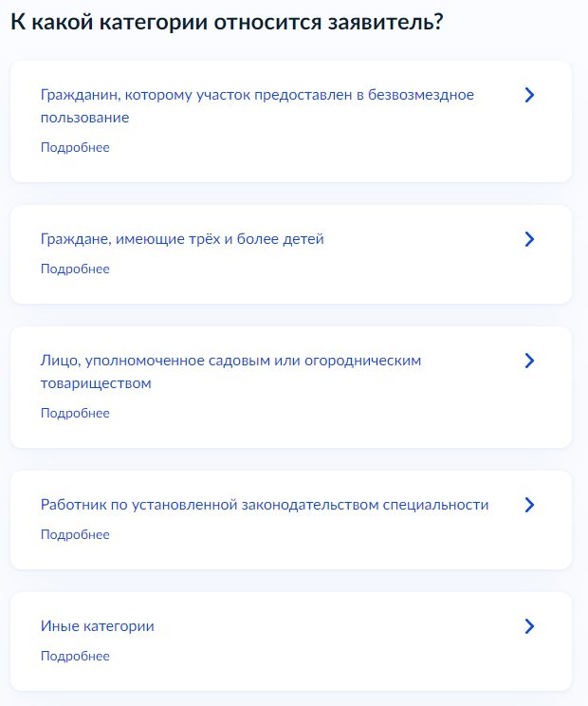Expand 'Подробнее' under Иные категории

pos(75,656)
